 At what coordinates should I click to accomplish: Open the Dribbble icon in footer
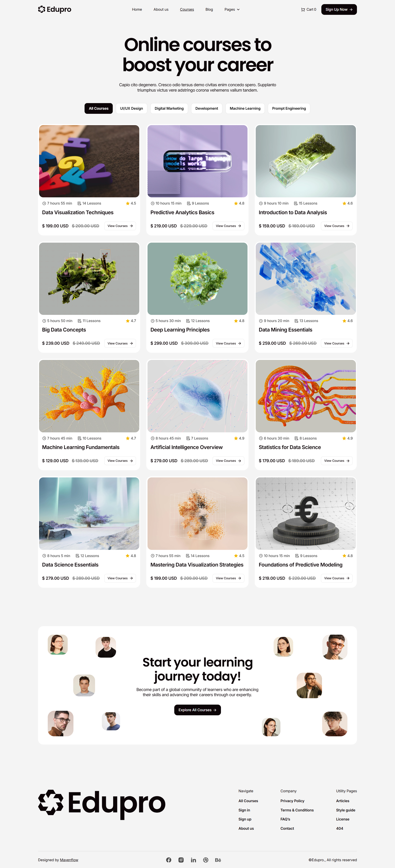[x=206, y=860]
